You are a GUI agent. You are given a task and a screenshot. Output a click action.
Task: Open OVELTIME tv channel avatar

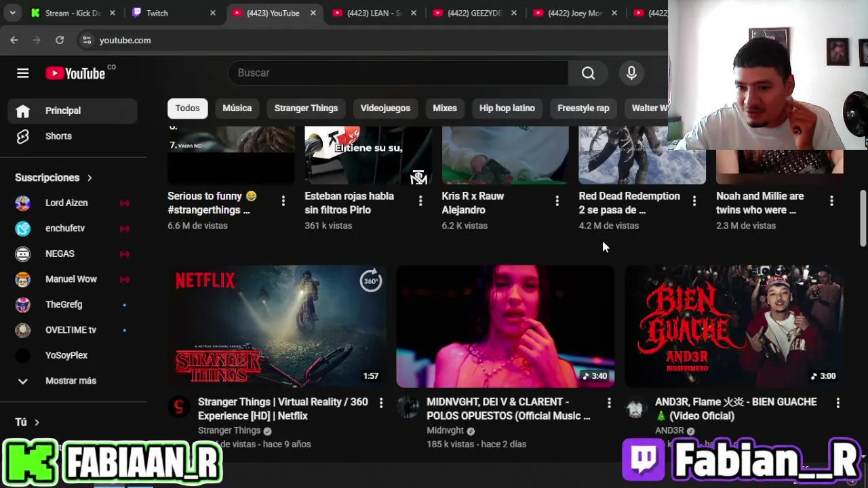point(23,330)
